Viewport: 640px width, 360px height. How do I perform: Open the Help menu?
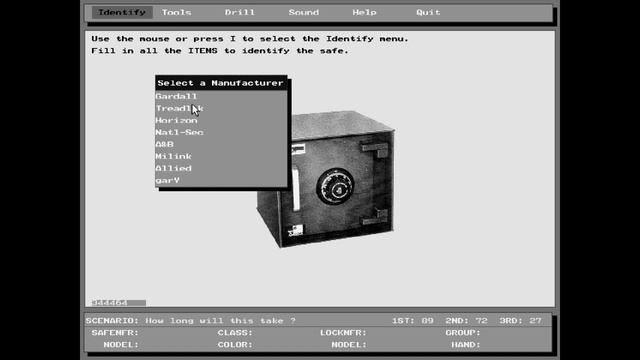(364, 12)
